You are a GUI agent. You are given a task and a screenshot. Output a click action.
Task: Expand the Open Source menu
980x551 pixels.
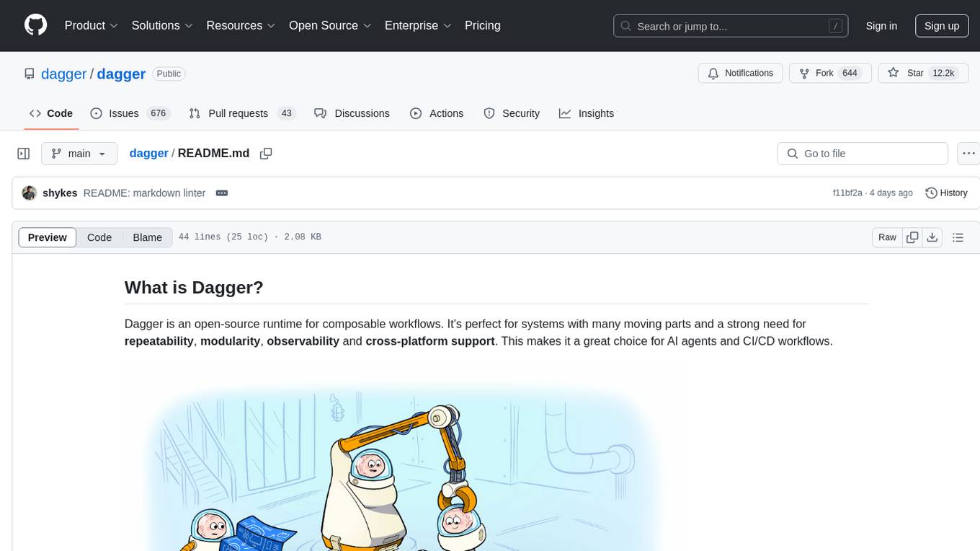(330, 25)
